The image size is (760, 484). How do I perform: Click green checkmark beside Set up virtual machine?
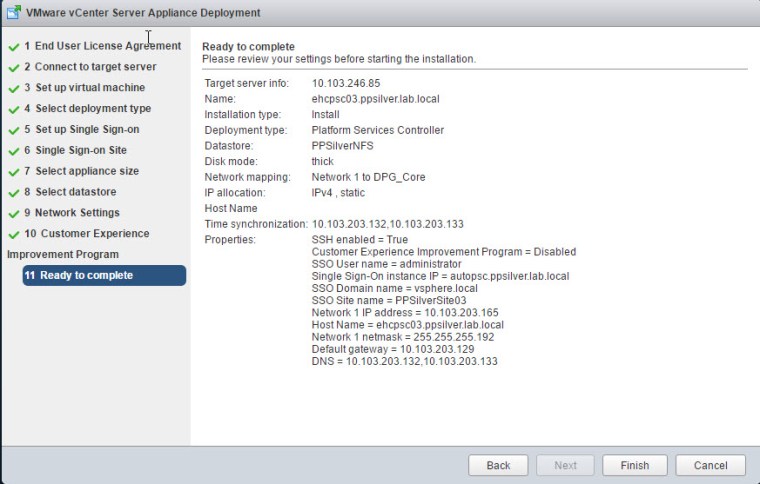point(14,88)
